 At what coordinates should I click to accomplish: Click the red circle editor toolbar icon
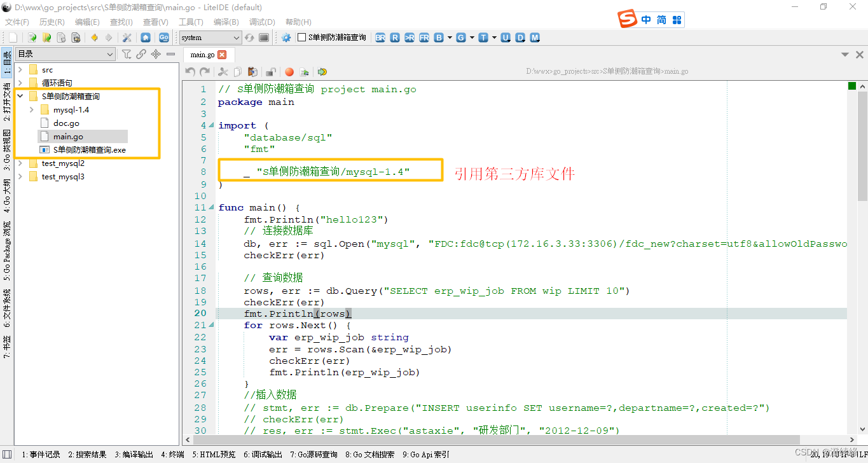[289, 72]
